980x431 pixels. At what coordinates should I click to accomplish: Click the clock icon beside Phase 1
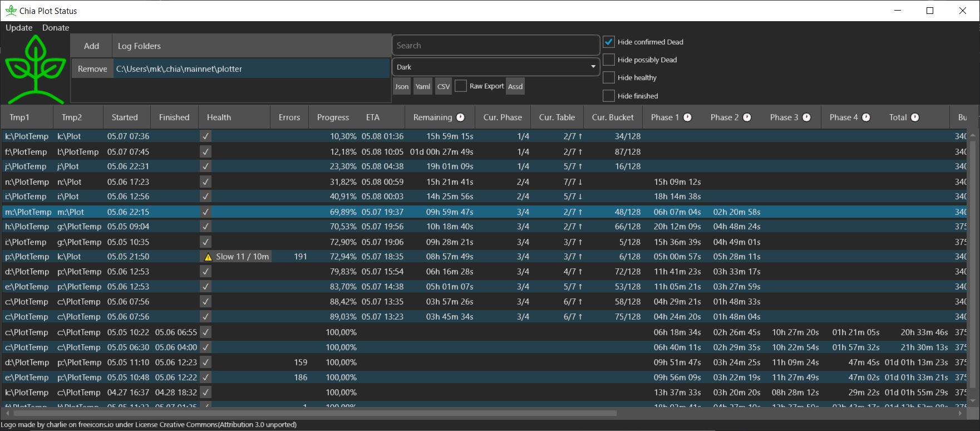tap(687, 117)
